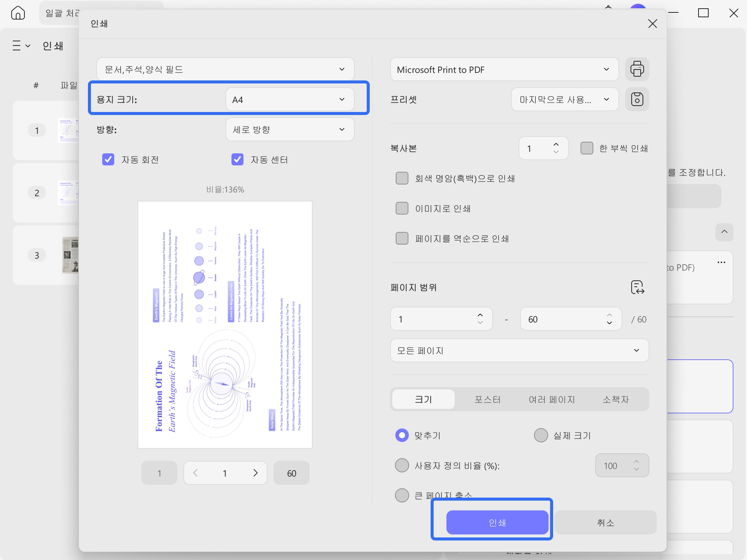Enable 회색 명암(흑백)으로 인쇄 checkbox
This screenshot has width=747, height=560.
pyautogui.click(x=402, y=178)
